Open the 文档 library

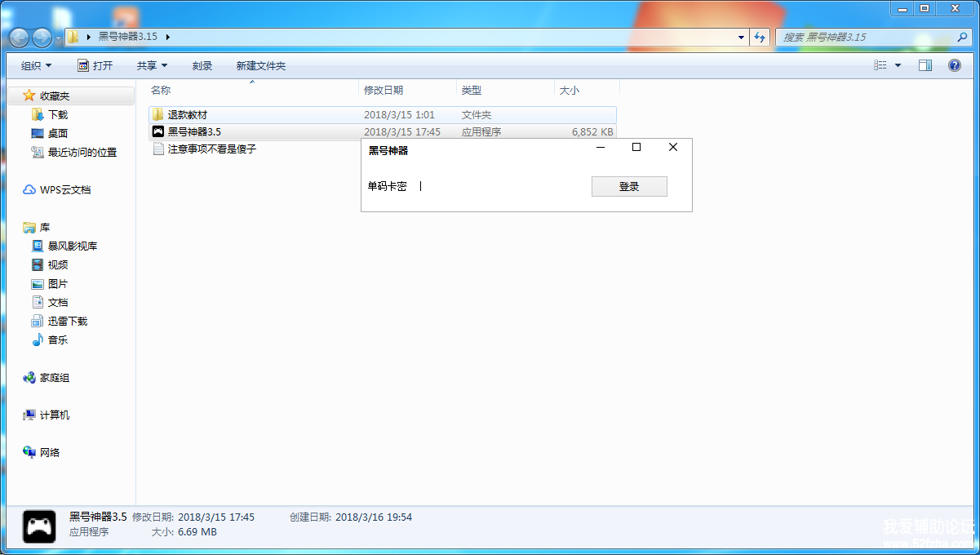point(58,303)
